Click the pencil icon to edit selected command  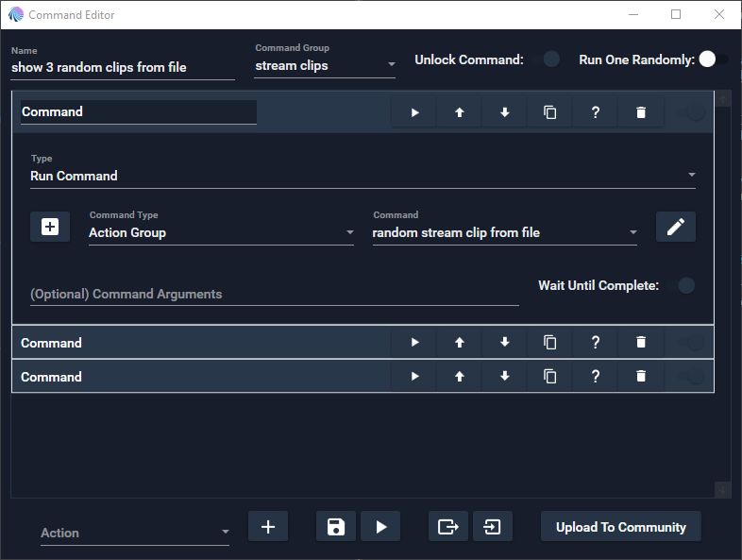[x=676, y=227]
